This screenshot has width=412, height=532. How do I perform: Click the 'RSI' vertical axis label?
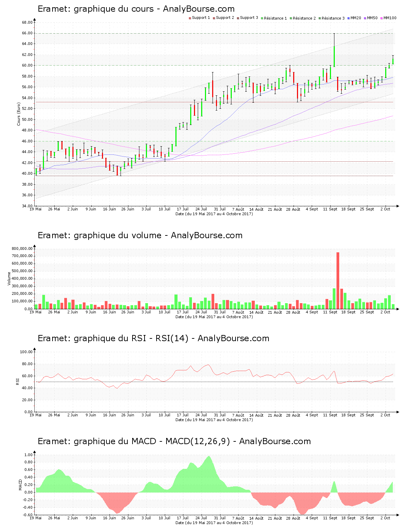click(x=18, y=382)
